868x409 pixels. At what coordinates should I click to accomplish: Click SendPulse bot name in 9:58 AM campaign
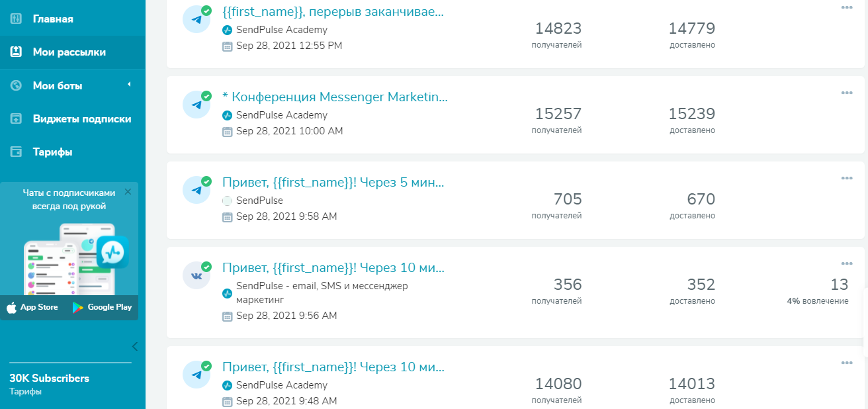(x=259, y=201)
